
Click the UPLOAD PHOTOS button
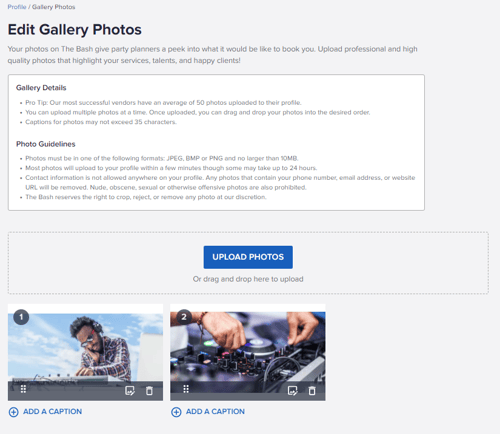(248, 257)
